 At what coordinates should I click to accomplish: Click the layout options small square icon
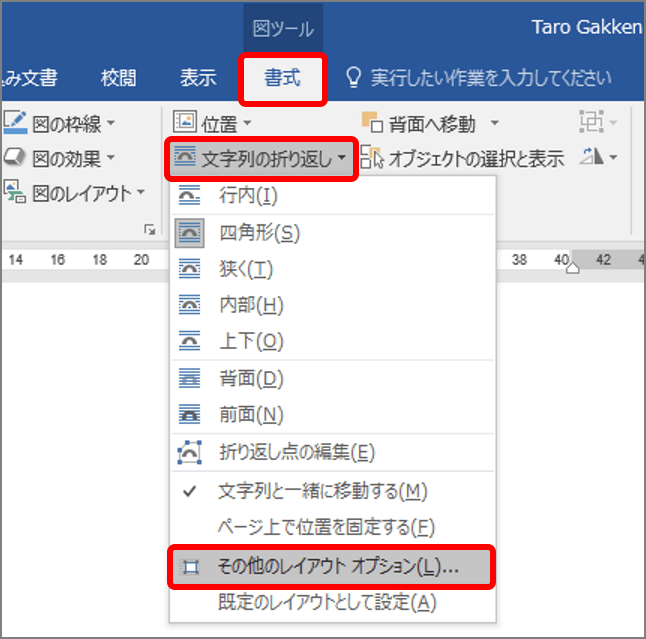pyautogui.click(x=190, y=567)
